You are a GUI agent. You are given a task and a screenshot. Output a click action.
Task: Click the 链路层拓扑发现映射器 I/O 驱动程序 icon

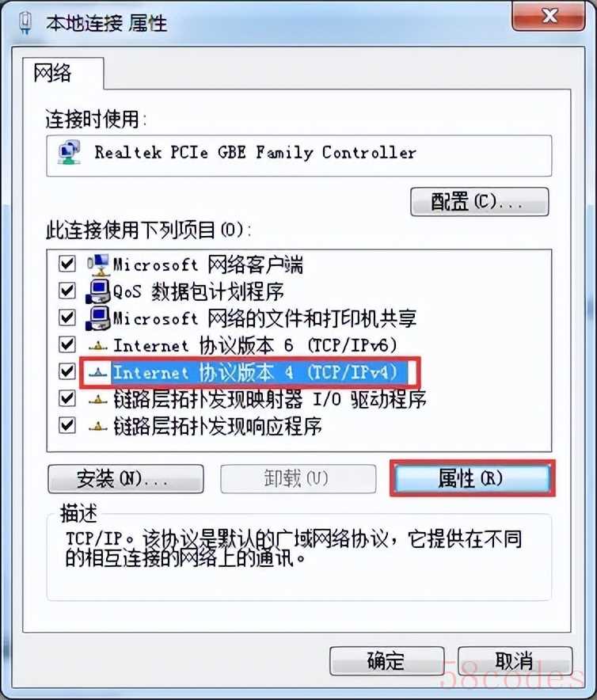point(98,400)
